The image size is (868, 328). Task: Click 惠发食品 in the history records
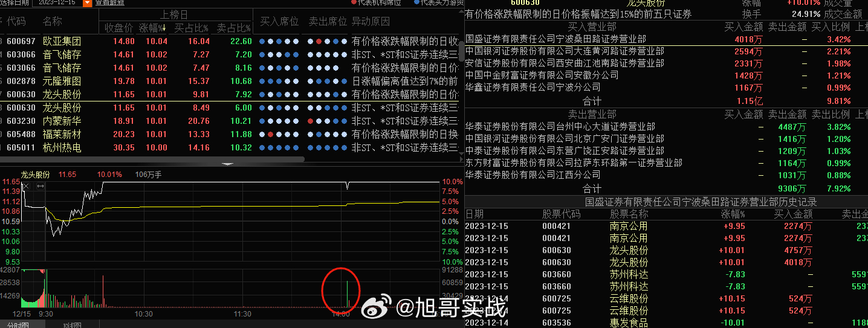[629, 323]
